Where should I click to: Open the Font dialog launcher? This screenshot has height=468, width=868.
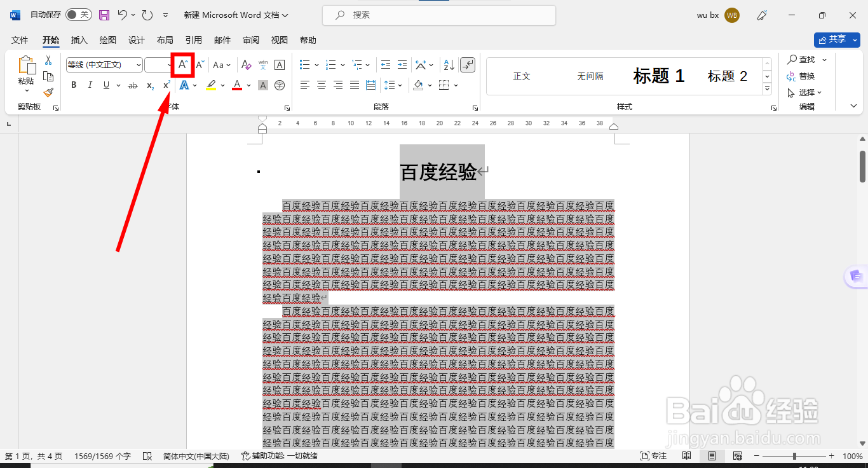[287, 108]
